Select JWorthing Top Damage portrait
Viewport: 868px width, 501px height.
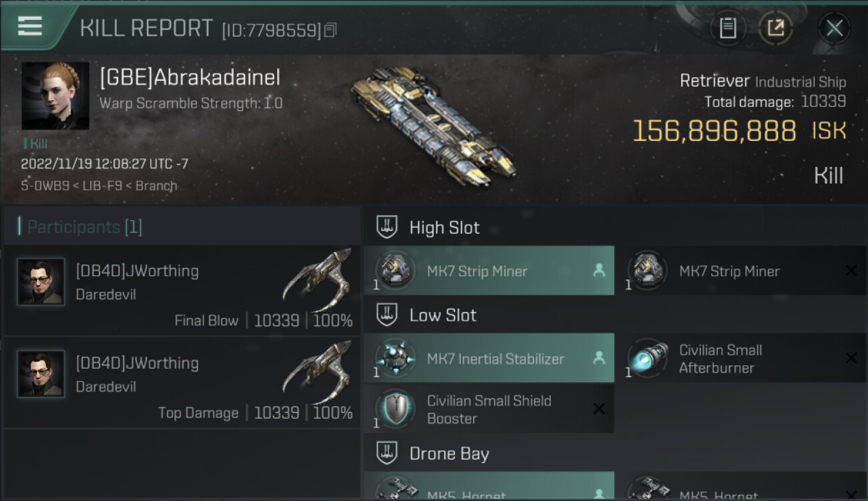[41, 374]
